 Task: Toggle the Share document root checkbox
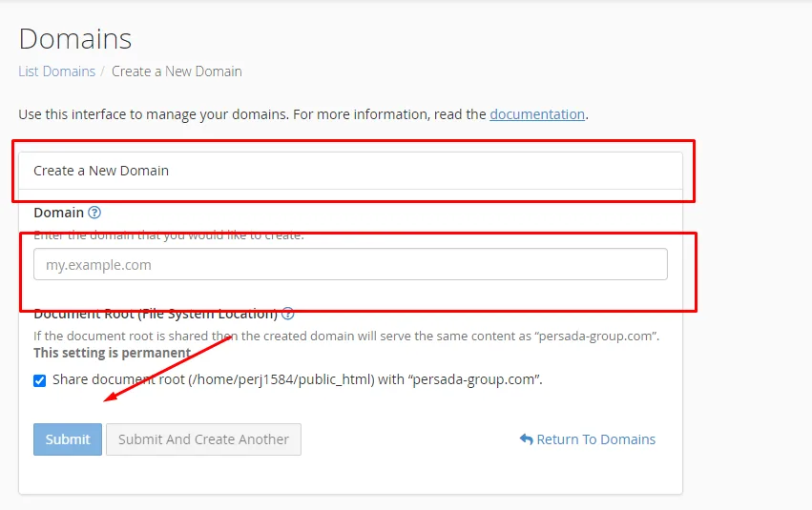pyautogui.click(x=40, y=380)
